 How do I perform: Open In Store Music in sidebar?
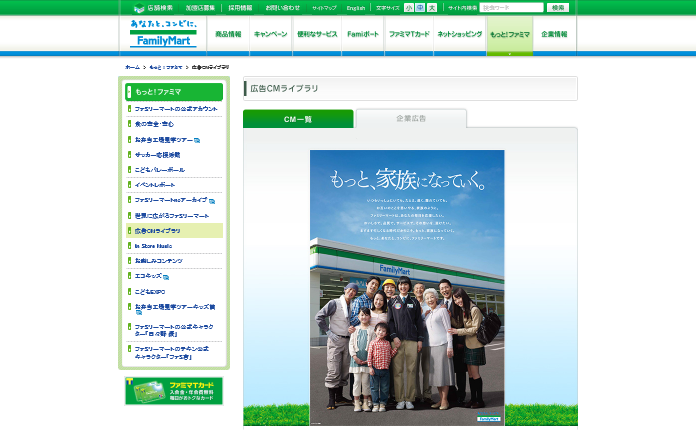[153, 246]
